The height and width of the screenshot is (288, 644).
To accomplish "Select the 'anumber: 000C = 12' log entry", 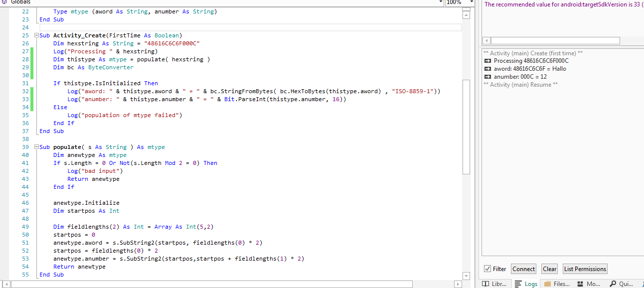I will coord(520,77).
